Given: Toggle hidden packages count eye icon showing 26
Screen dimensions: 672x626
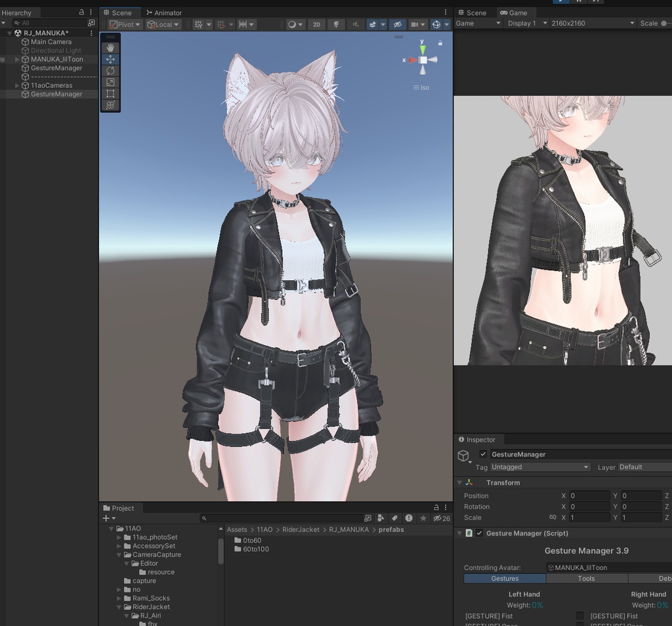Looking at the screenshot, I should point(442,518).
